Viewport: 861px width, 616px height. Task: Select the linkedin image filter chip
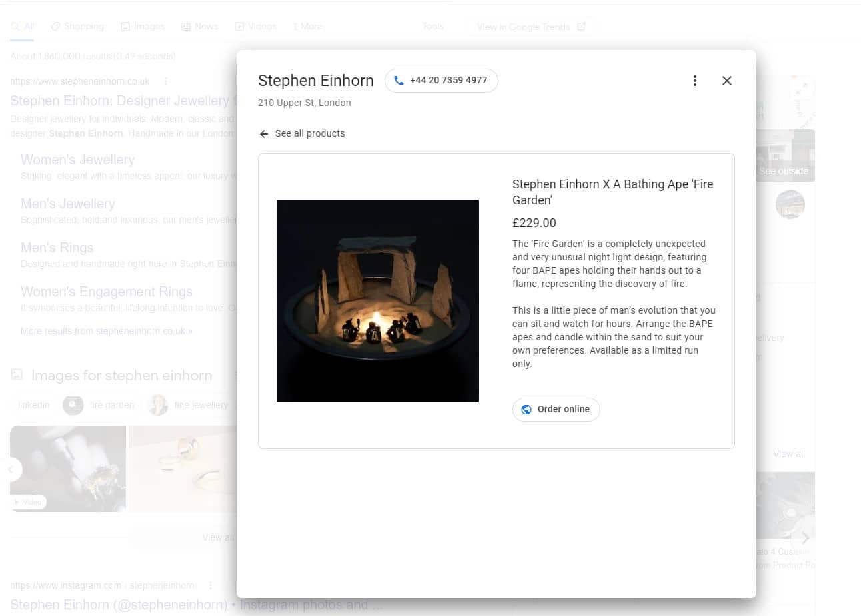34,405
